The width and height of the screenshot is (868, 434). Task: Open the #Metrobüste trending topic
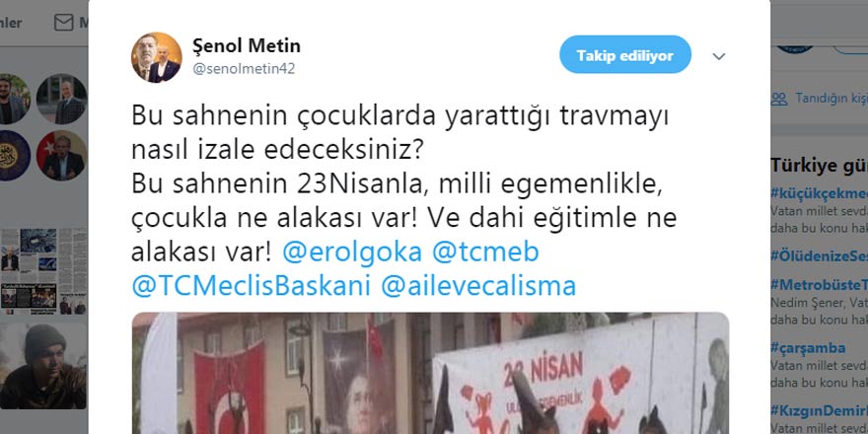pos(820,285)
